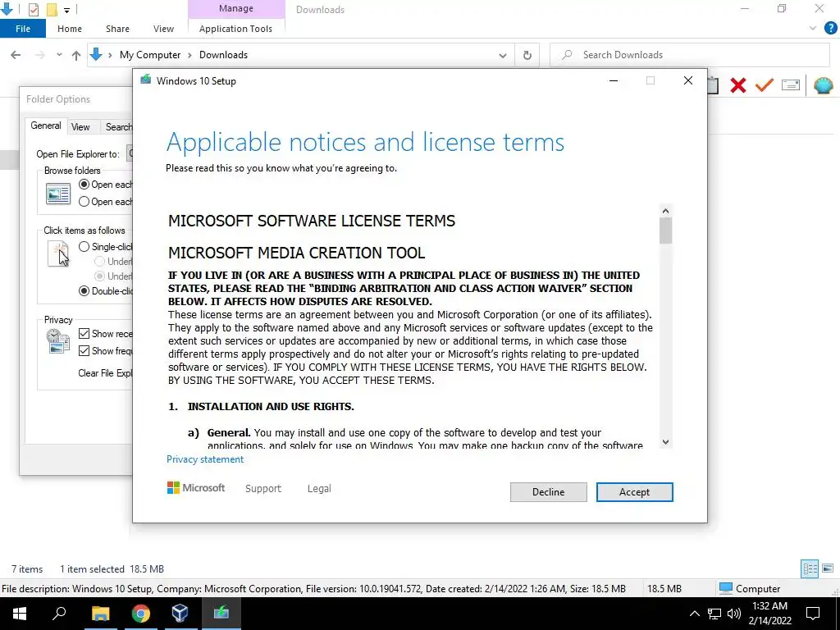840x630 pixels.
Task: Click the New Folder quick access icon
Action: [x=52, y=9]
